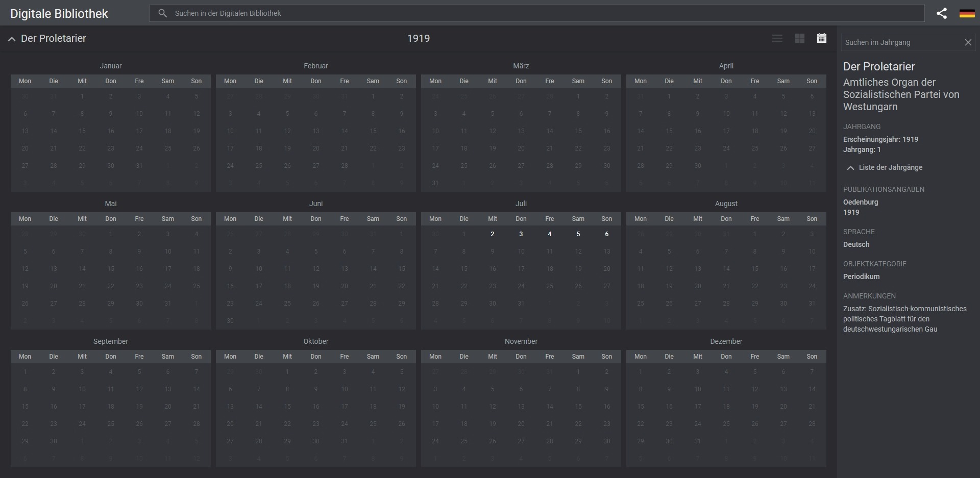Click the Oedenburg publication place text

pos(861,202)
